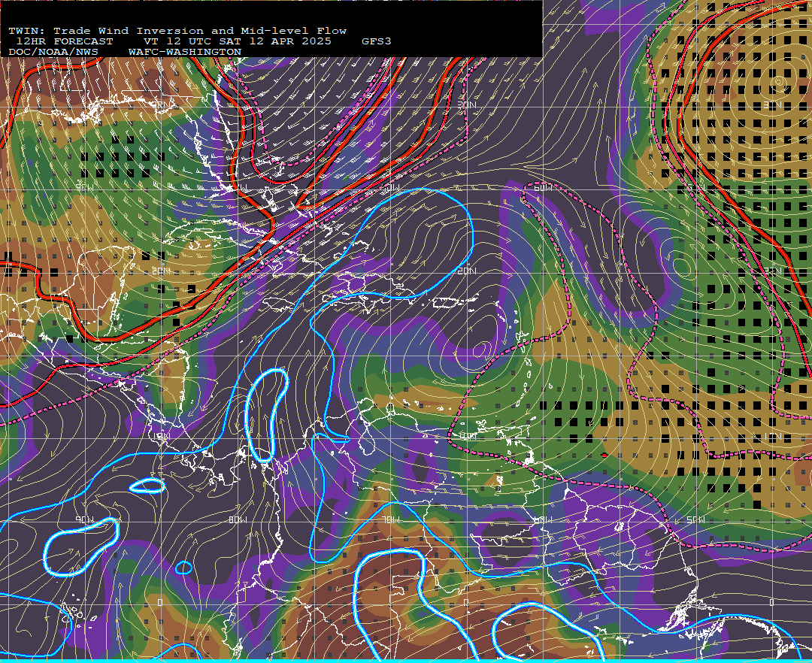Click the "GFS3" model label
This screenshot has width=812, height=663.
click(377, 41)
